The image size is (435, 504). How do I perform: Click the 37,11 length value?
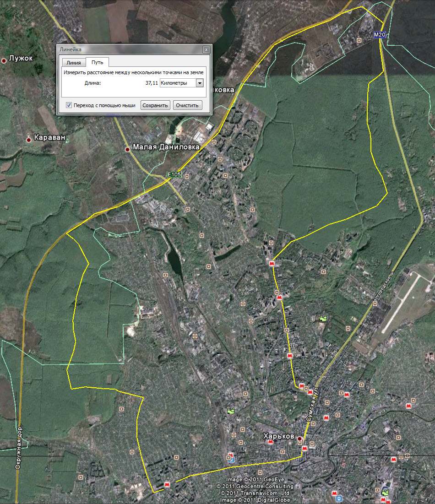tap(152, 83)
